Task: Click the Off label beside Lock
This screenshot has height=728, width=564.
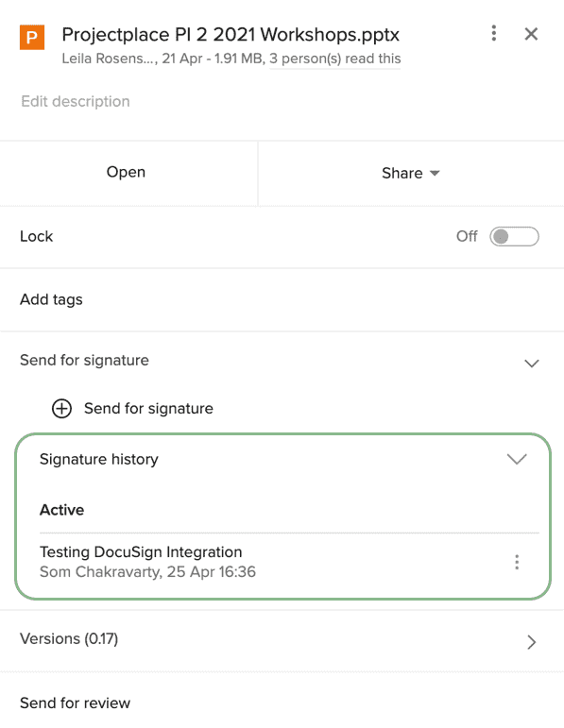Action: tap(467, 236)
